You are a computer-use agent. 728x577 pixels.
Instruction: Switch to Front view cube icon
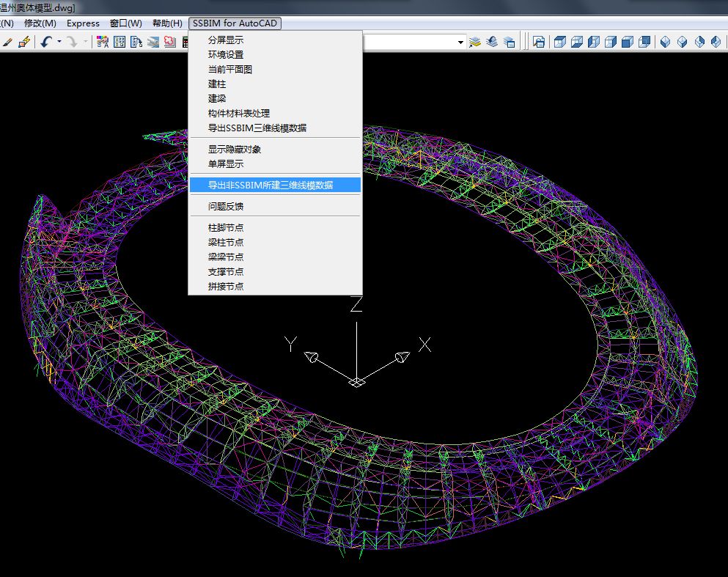[x=628, y=43]
